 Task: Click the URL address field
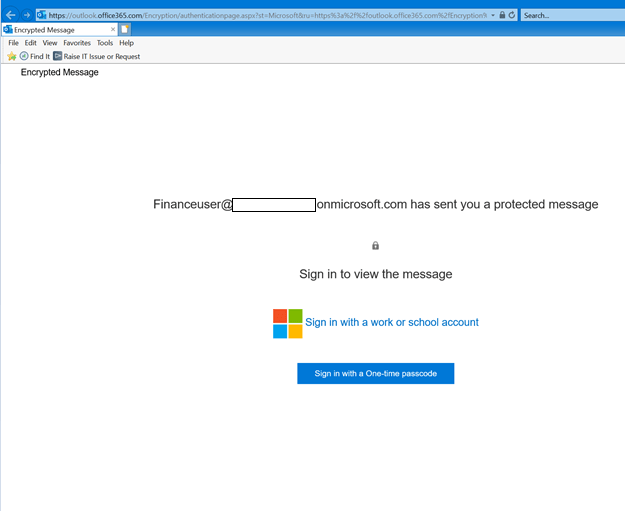[x=268, y=15]
